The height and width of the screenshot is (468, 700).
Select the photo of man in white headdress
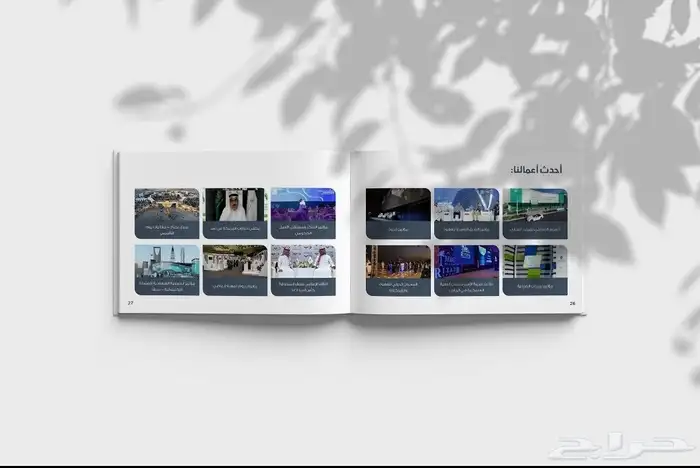tap(234, 204)
